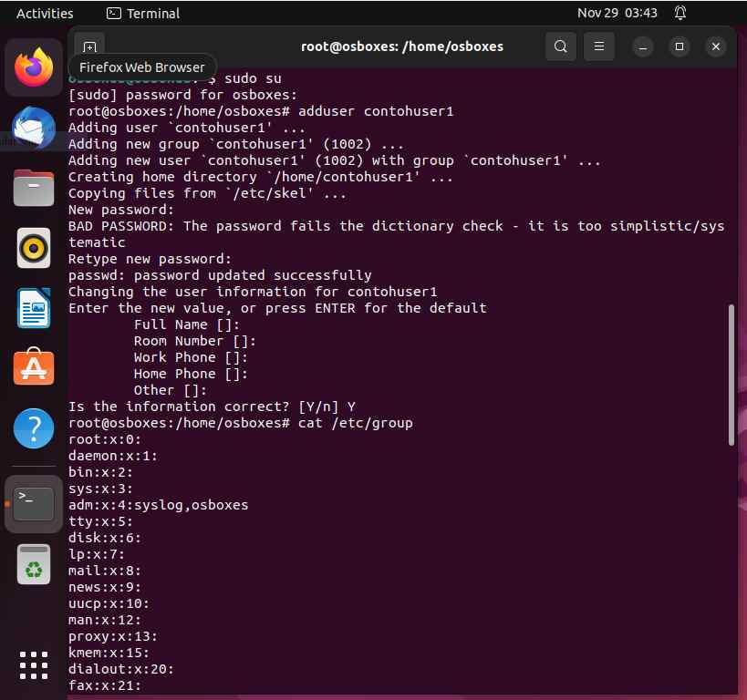
Task: Open the Trash icon in the dock
Action: (x=34, y=564)
